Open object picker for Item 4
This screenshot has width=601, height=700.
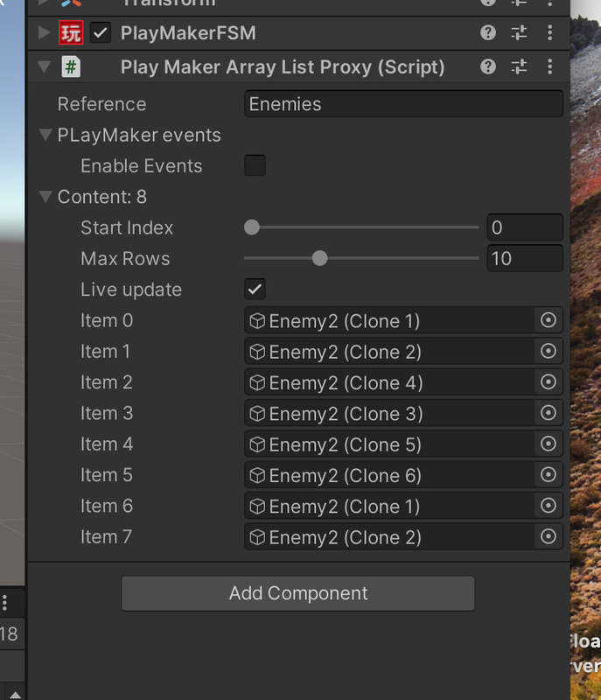[549, 444]
